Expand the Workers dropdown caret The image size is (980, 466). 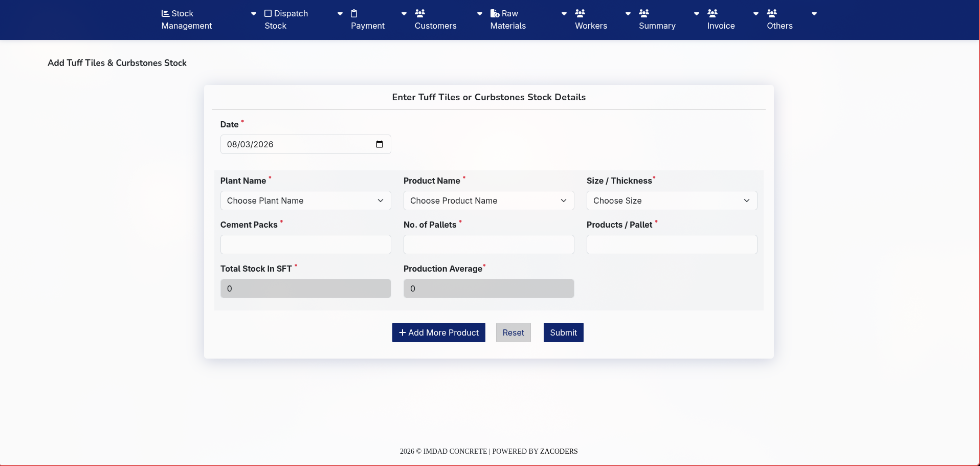(628, 14)
